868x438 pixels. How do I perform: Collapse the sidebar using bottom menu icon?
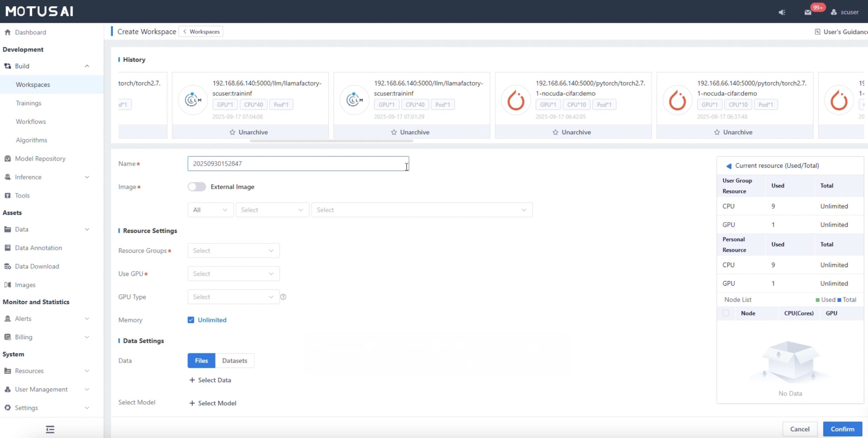(50, 430)
